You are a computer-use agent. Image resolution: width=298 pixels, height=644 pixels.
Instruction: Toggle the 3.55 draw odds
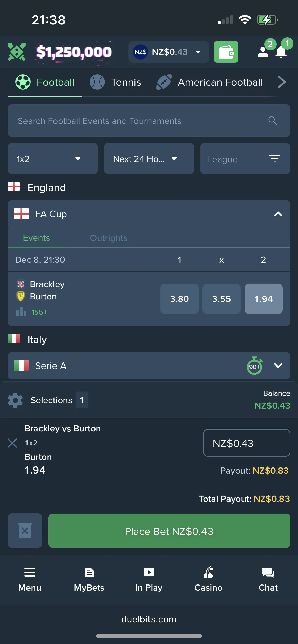221,299
